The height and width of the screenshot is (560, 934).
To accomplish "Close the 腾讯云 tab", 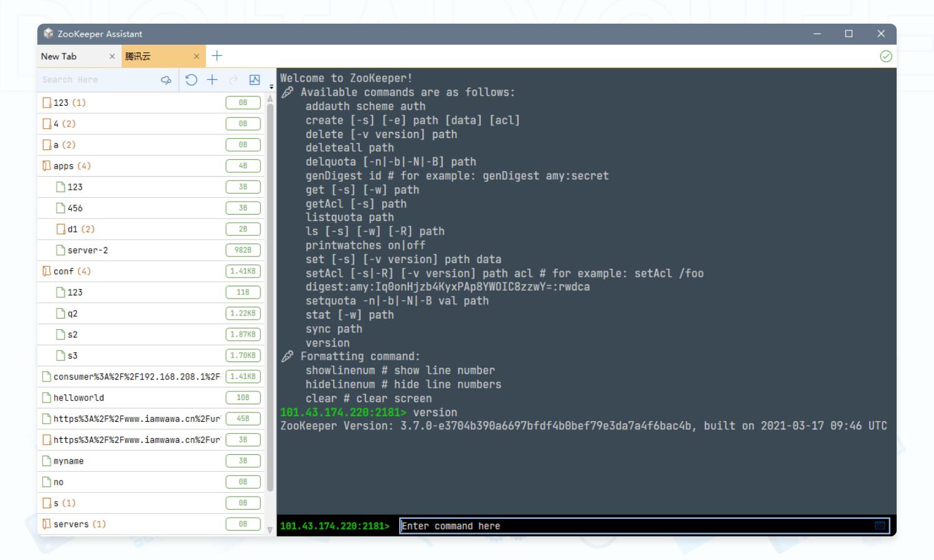I will click(196, 57).
